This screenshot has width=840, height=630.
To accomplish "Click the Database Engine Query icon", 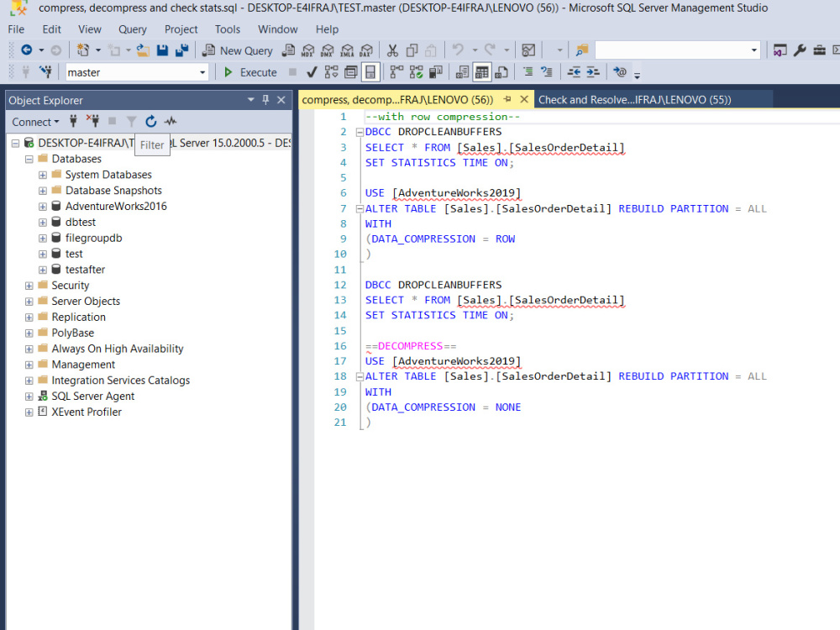I will tap(288, 50).
